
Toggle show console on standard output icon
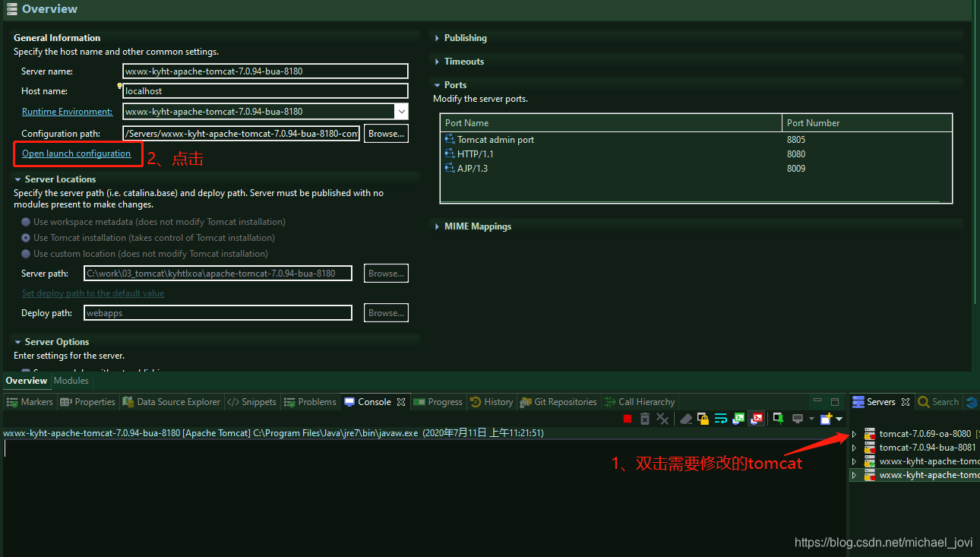(x=738, y=419)
